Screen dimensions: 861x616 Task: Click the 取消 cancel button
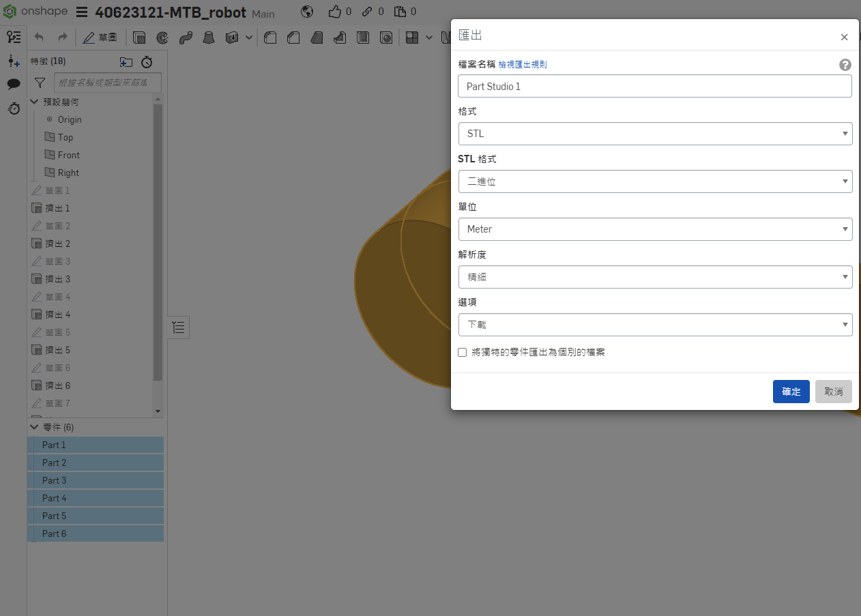(834, 392)
